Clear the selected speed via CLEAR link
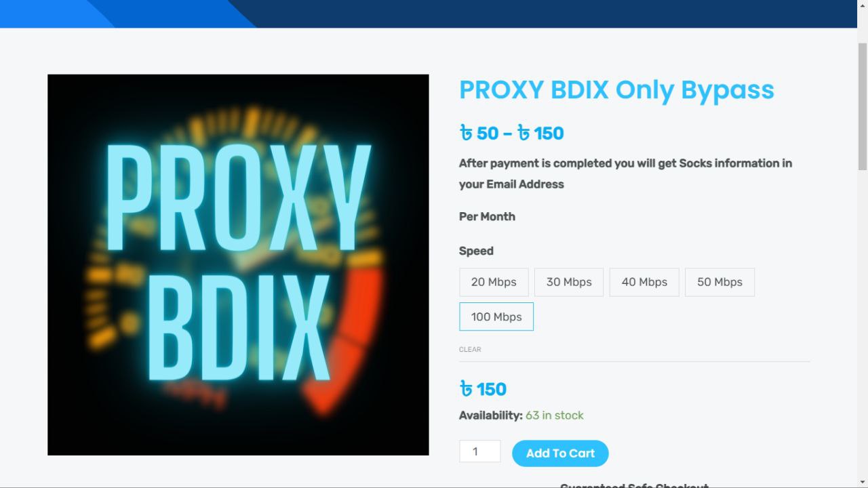 [470, 350]
